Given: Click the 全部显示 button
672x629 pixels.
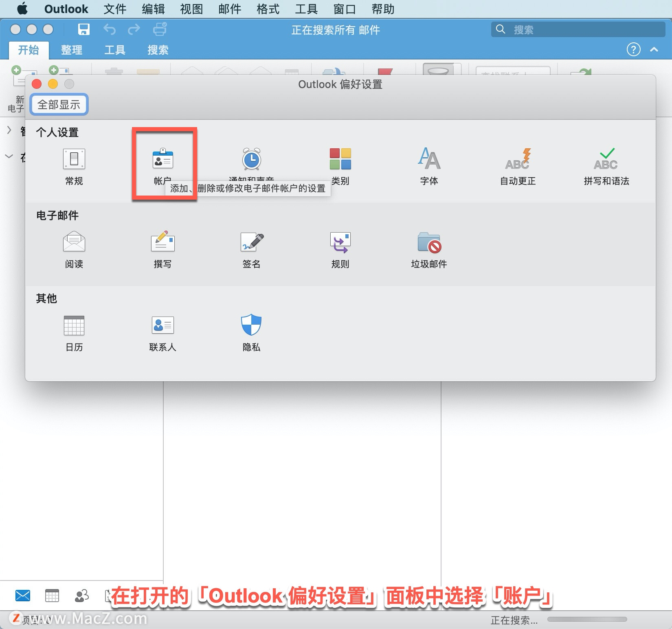Looking at the screenshot, I should (59, 105).
